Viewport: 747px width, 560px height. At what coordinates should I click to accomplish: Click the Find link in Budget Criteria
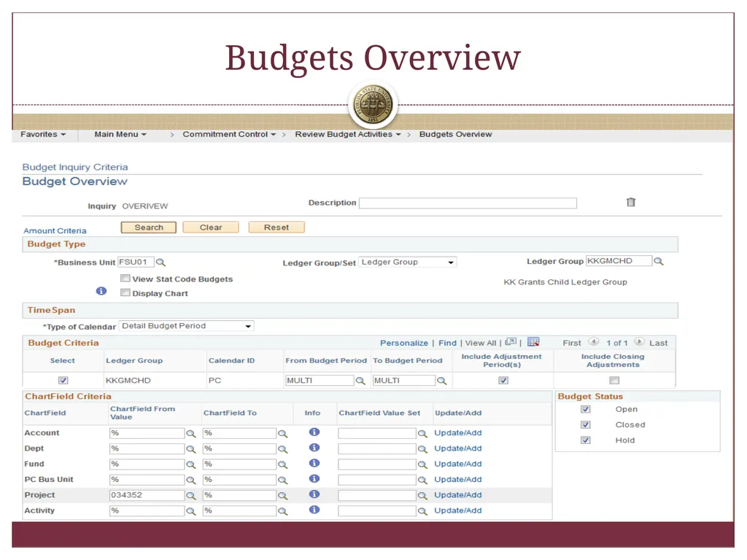(447, 343)
